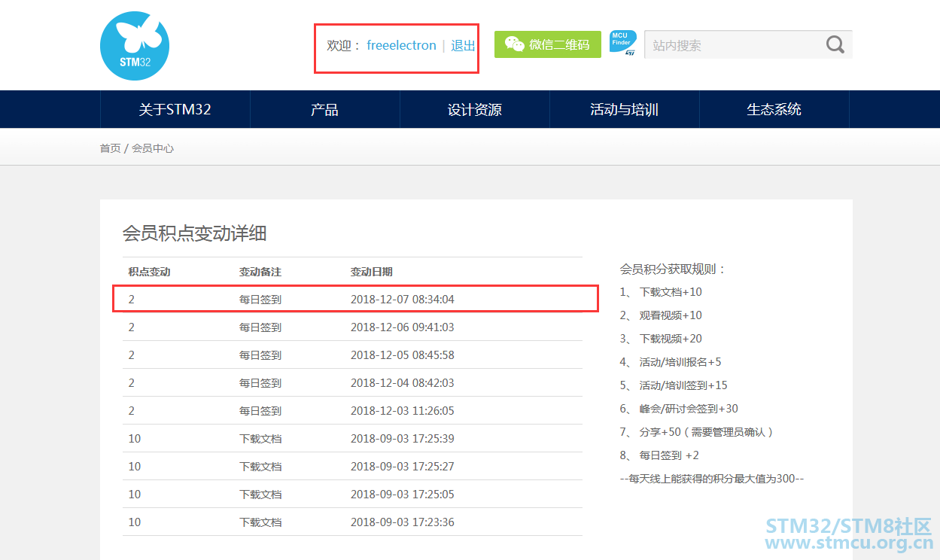Click 每日签到 in the 2018-12-07 row
The width and height of the screenshot is (940, 560).
click(x=260, y=300)
